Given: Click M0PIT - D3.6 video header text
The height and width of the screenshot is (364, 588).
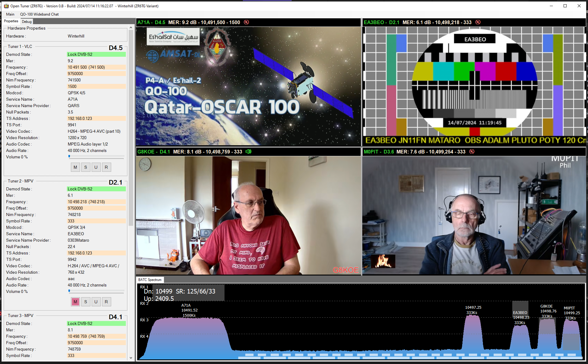Looking at the screenshot, I should [x=379, y=152].
